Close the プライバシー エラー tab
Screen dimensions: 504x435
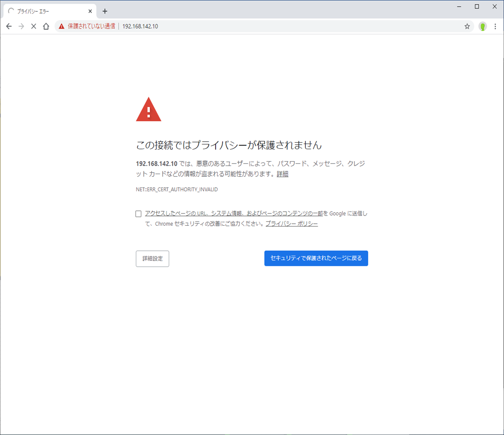tap(90, 11)
